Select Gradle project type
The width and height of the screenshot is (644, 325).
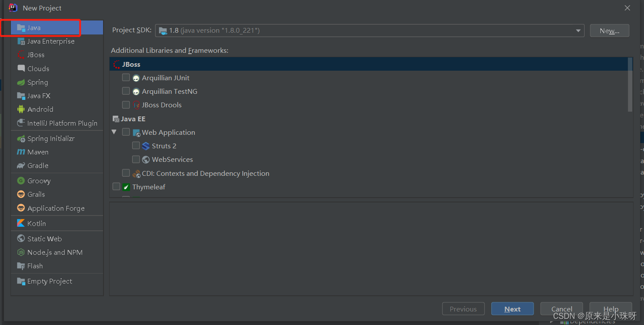point(57,166)
